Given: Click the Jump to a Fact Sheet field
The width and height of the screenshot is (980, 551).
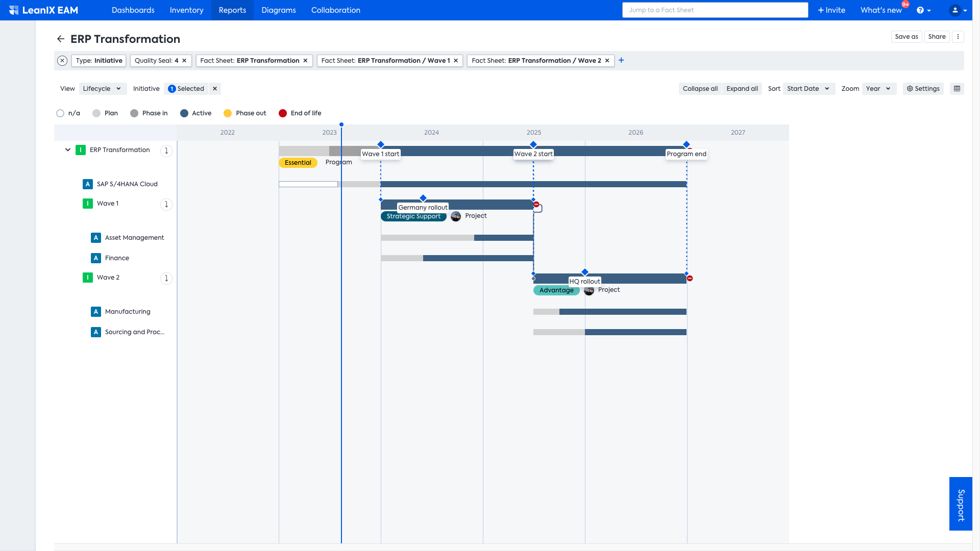Looking at the screenshot, I should (715, 10).
